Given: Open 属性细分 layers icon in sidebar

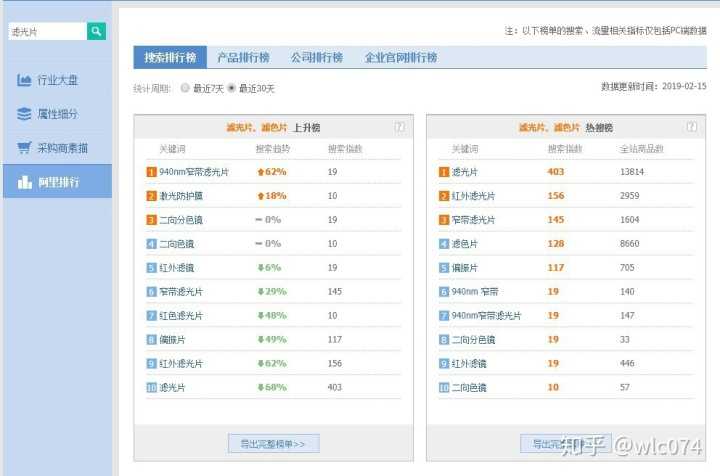Looking at the screenshot, I should coord(24,114).
